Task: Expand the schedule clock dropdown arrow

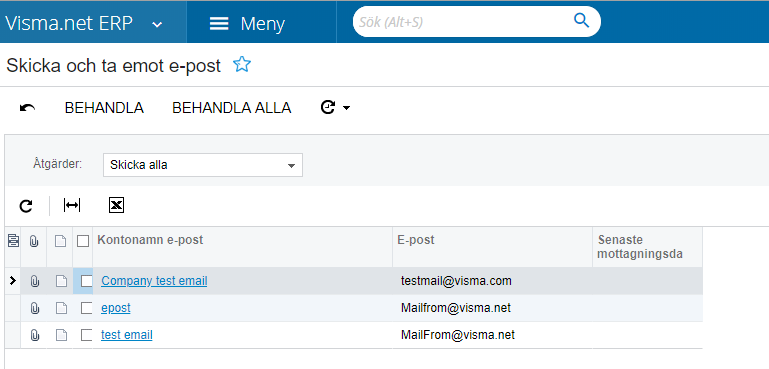Action: pos(346,108)
